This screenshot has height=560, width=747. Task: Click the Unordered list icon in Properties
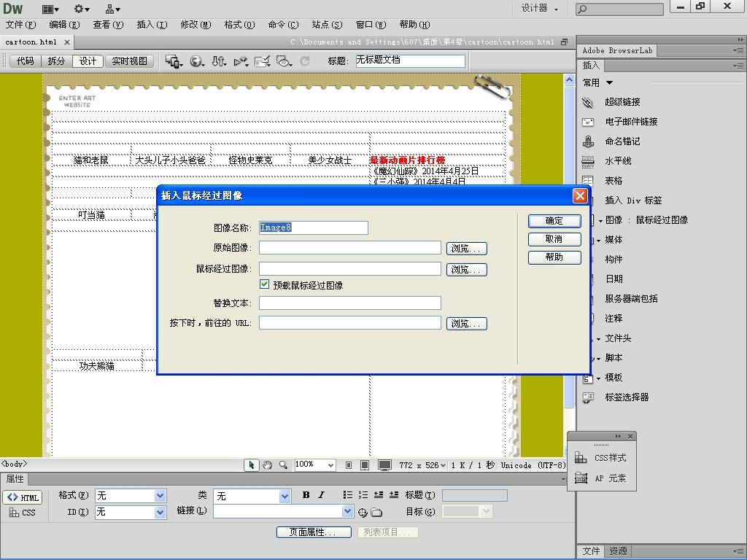tap(348, 495)
